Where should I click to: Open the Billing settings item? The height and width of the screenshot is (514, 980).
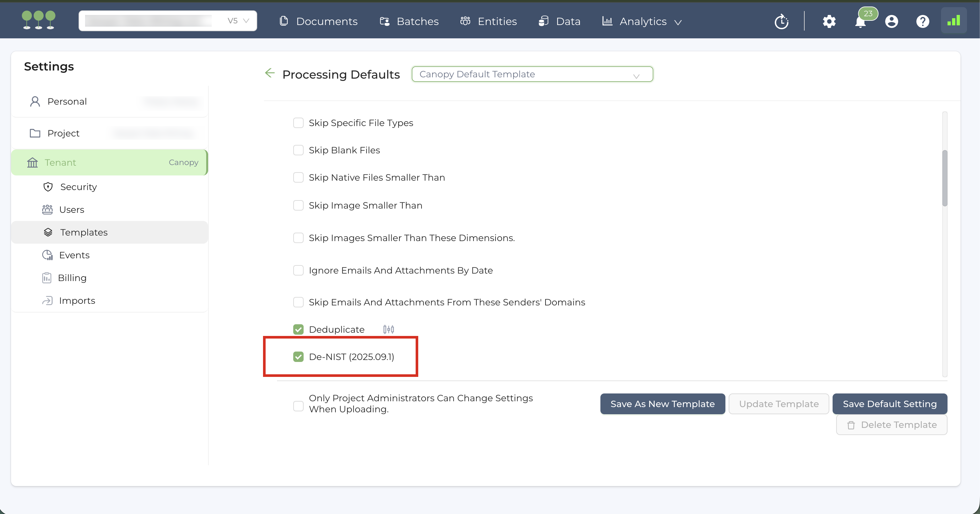(x=72, y=278)
